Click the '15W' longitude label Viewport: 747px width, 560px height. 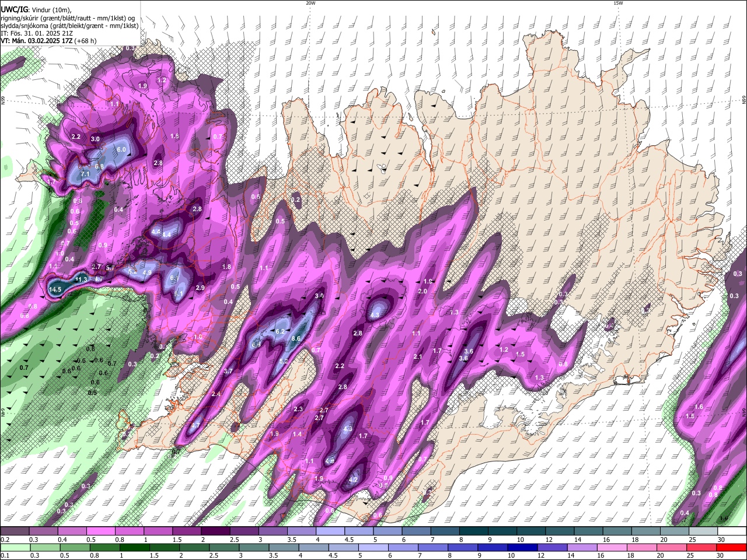pyautogui.click(x=617, y=3)
